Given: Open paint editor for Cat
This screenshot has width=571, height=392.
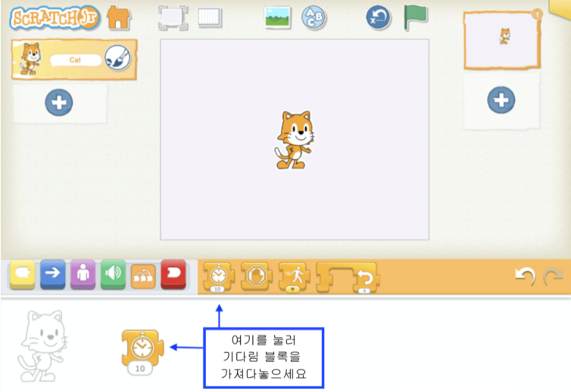Looking at the screenshot, I should point(117,59).
